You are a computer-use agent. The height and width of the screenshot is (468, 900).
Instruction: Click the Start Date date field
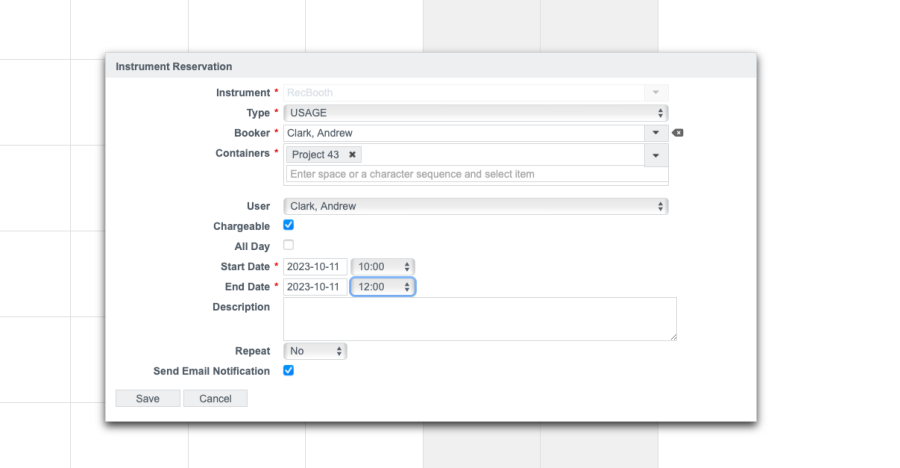[x=315, y=267]
